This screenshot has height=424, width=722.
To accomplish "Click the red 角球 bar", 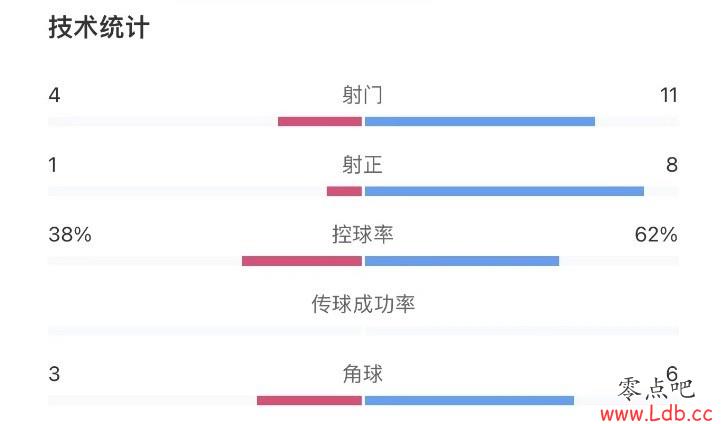I will pyautogui.click(x=309, y=401).
